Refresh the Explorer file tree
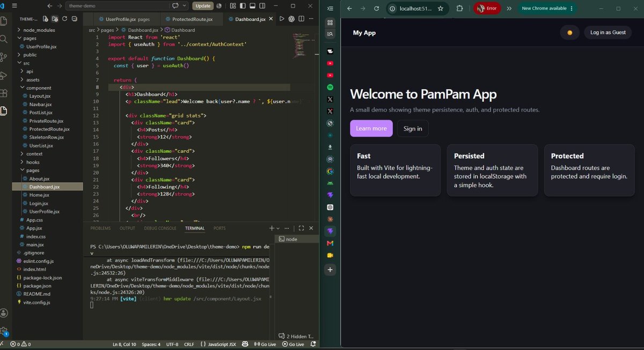The width and height of the screenshot is (644, 350). click(x=64, y=19)
